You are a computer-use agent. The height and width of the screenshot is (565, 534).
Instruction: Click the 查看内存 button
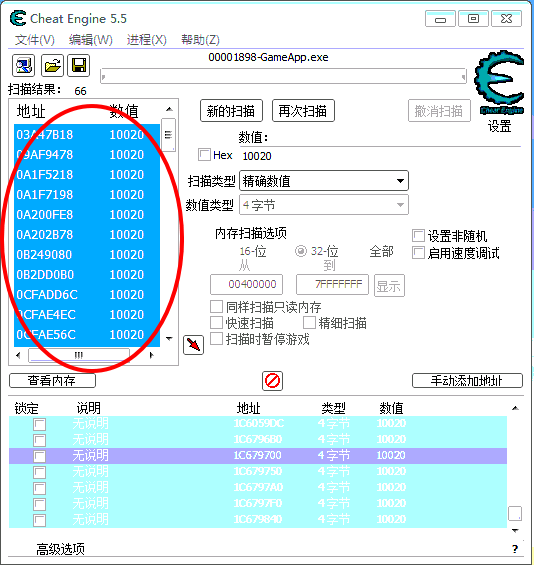pos(52,381)
